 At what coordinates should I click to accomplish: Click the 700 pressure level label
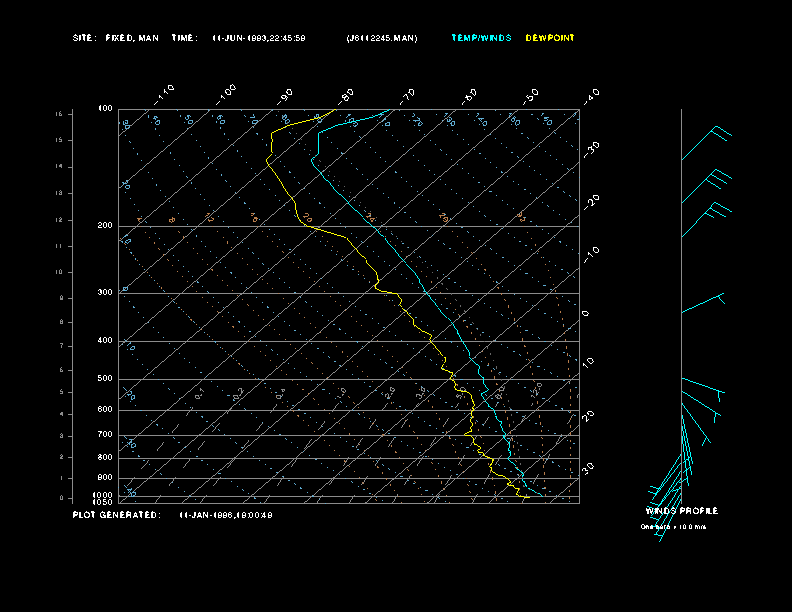pyautogui.click(x=105, y=435)
